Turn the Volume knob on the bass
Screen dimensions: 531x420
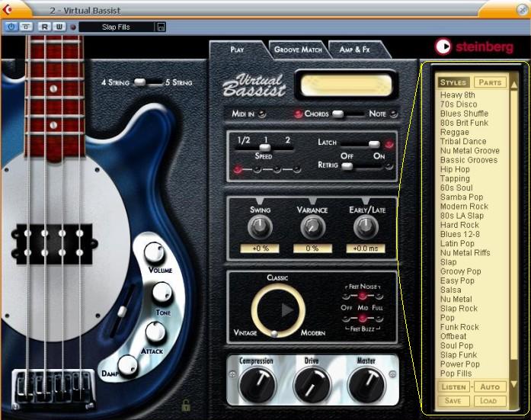pyautogui.click(x=154, y=252)
